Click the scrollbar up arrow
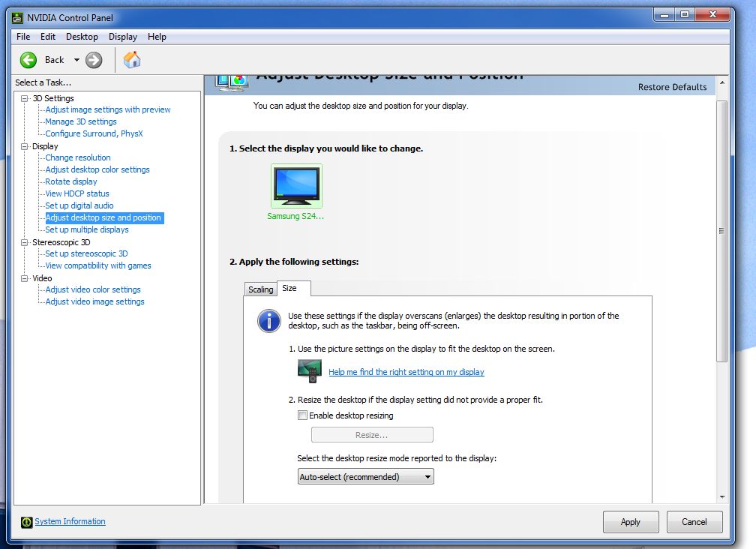This screenshot has width=756, height=549. click(721, 83)
